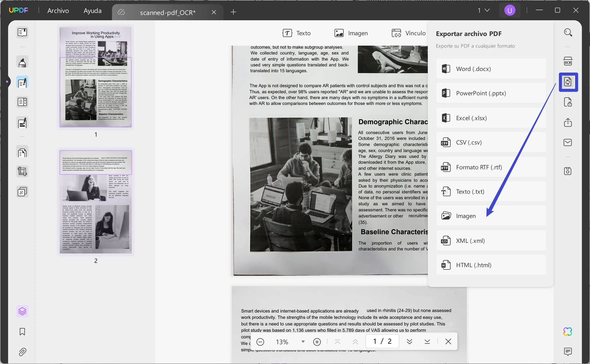Click the zoom in plus icon
590x364 pixels.
317,342
